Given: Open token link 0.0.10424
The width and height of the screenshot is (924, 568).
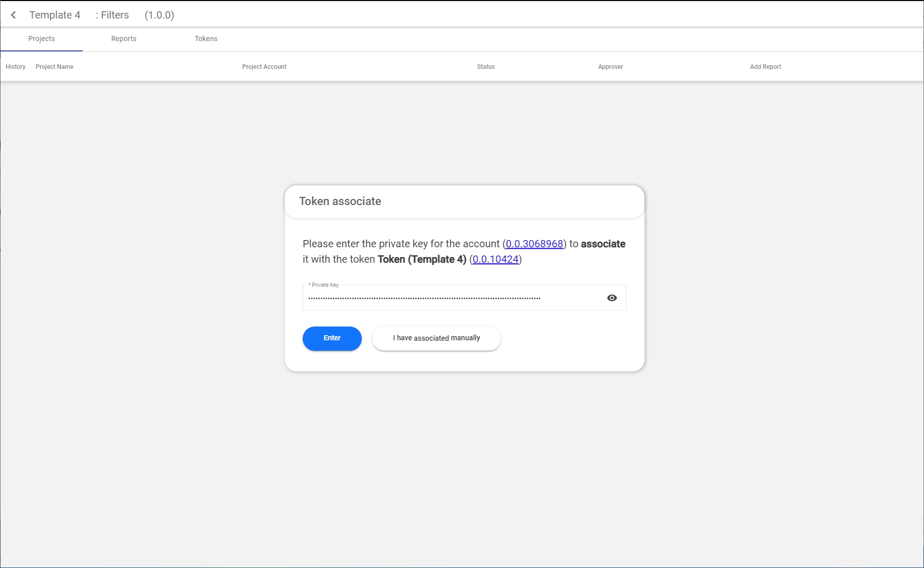Looking at the screenshot, I should click(495, 259).
